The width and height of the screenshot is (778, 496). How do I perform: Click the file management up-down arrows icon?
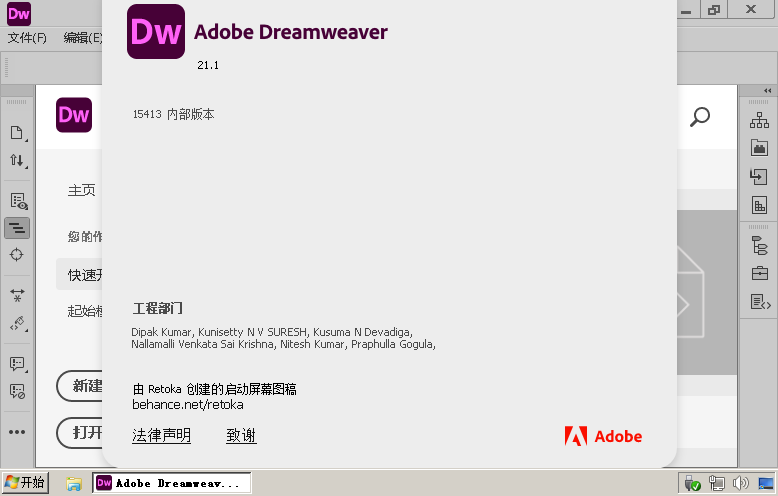coord(17,160)
